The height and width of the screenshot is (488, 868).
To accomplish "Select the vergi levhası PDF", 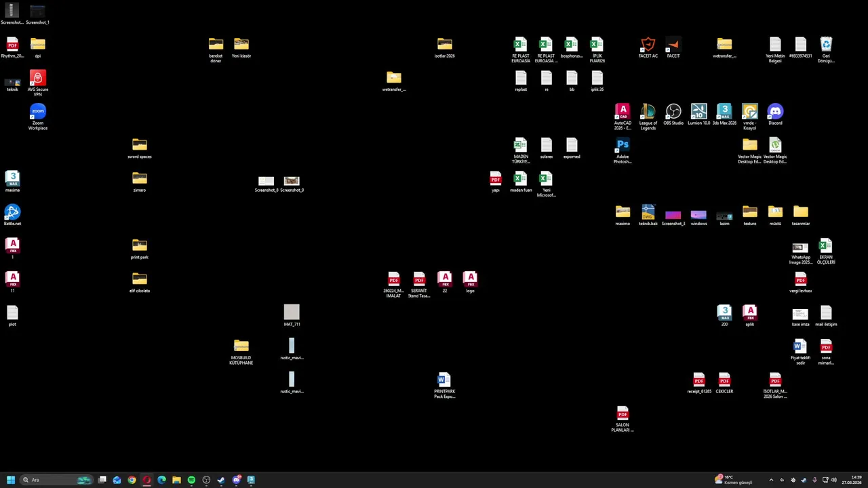I will (x=800, y=283).
